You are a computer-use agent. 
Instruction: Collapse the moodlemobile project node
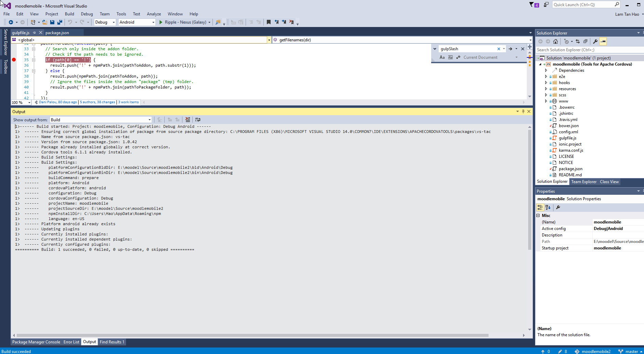click(540, 64)
